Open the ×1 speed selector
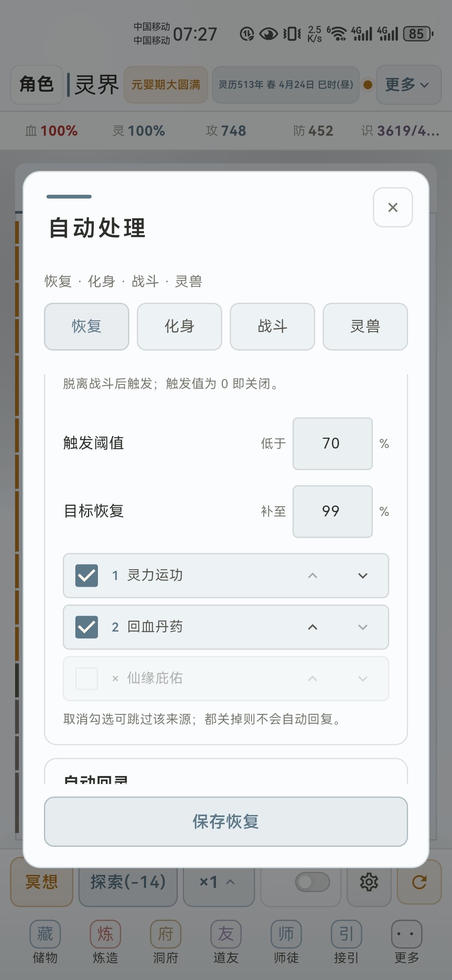 click(x=218, y=882)
